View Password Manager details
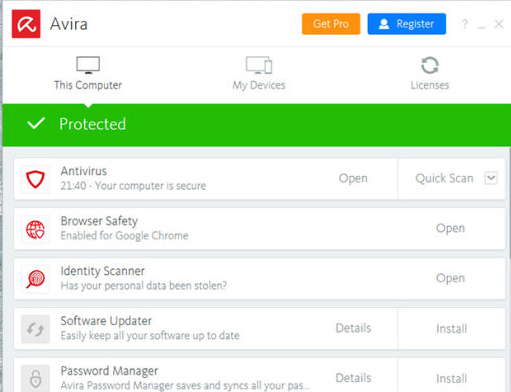Viewport: 511px width, 392px height. [x=353, y=378]
